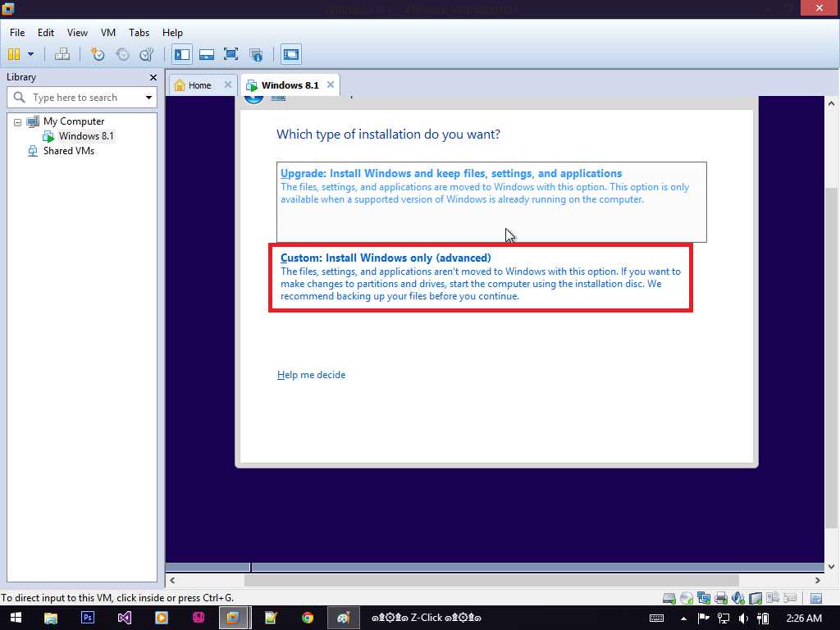This screenshot has width=840, height=630.
Task: Open the Windows Start button
Action: click(x=16, y=618)
